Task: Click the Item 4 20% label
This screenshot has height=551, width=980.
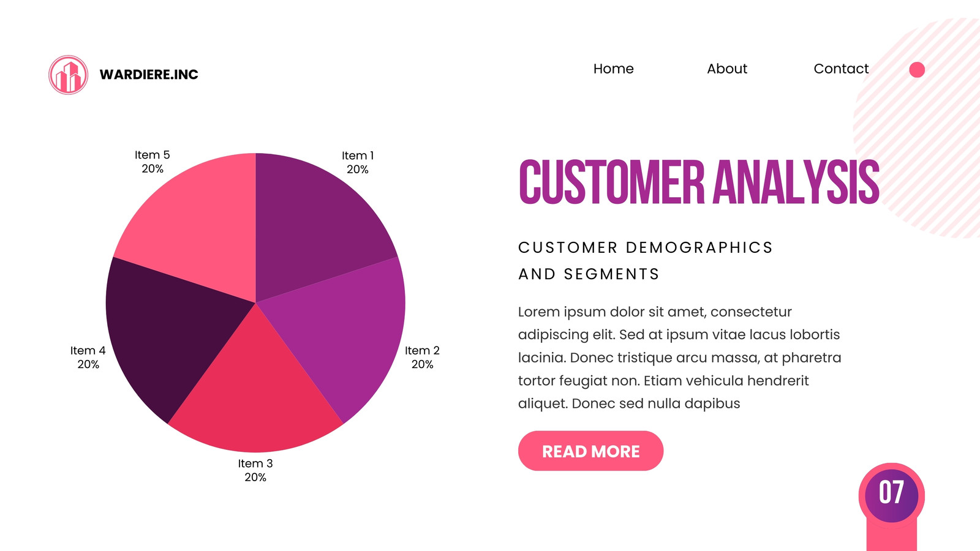Action: 88,358
